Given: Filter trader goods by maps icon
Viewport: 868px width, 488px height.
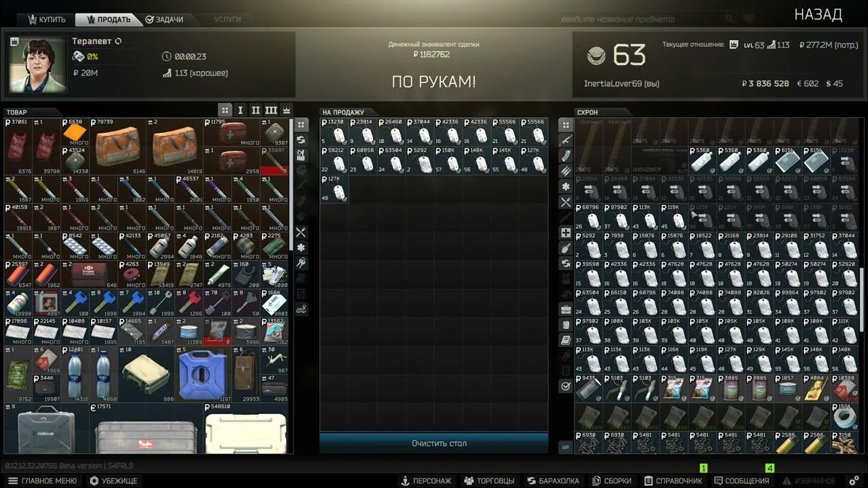Looking at the screenshot, I should coord(301,309).
